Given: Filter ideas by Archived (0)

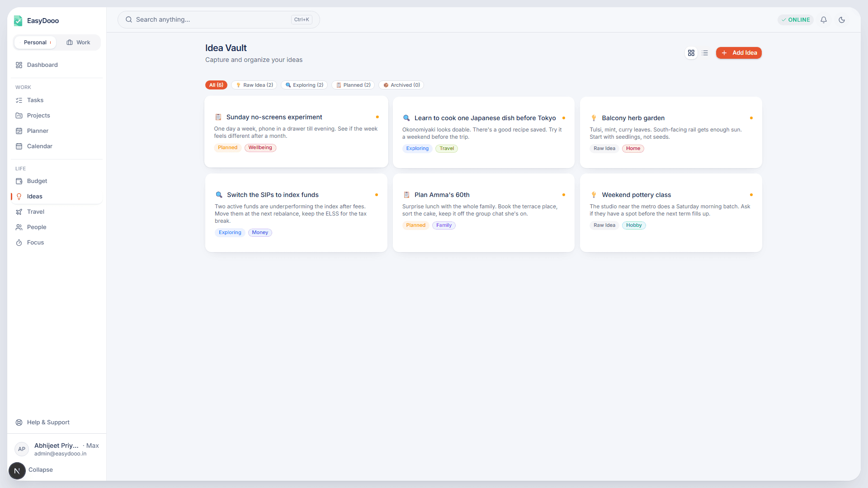Looking at the screenshot, I should click(x=401, y=85).
